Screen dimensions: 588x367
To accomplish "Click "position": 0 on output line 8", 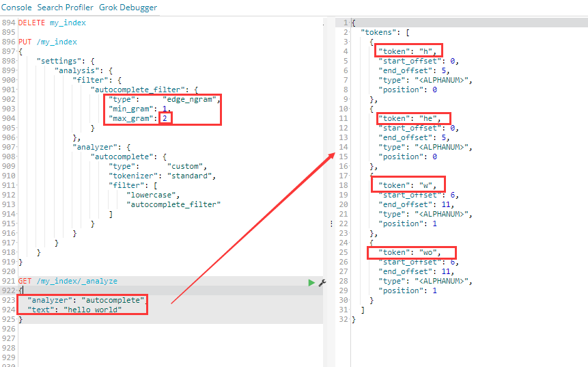I will [408, 90].
